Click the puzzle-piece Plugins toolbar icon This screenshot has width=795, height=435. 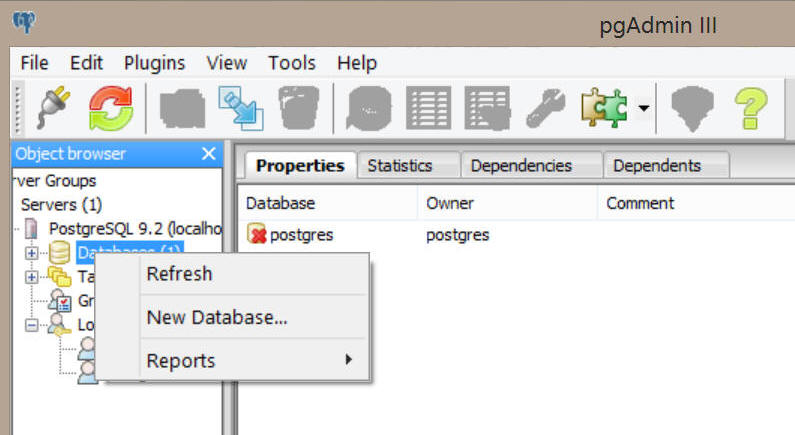(x=605, y=108)
